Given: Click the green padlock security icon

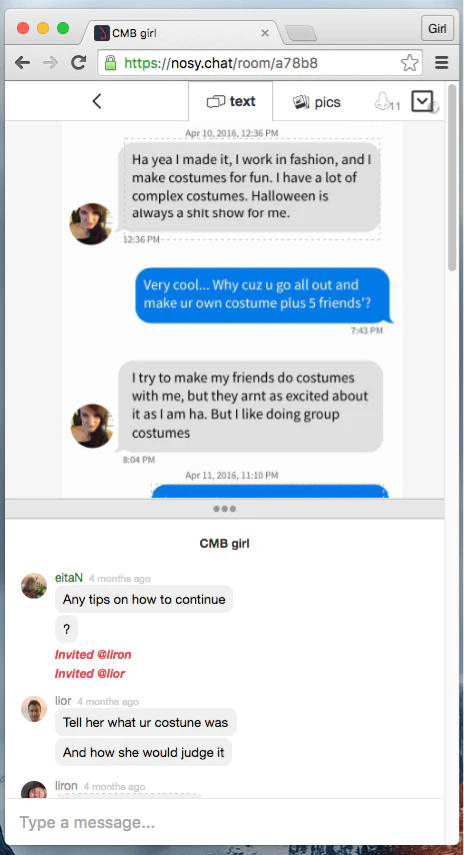Looking at the screenshot, I should [110, 63].
